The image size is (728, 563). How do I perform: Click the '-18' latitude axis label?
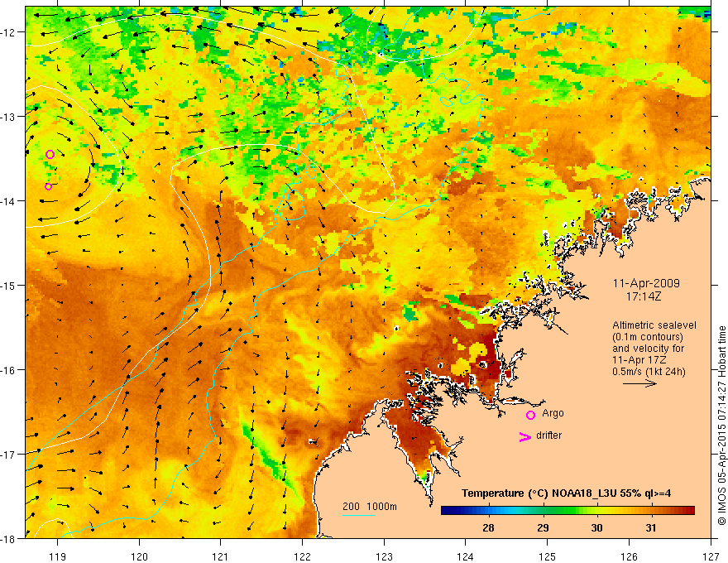pos(8,538)
